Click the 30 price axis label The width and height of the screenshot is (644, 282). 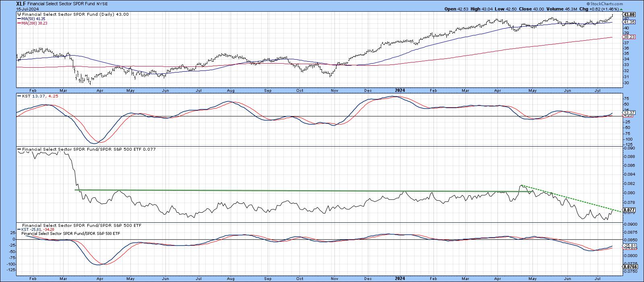626,83
